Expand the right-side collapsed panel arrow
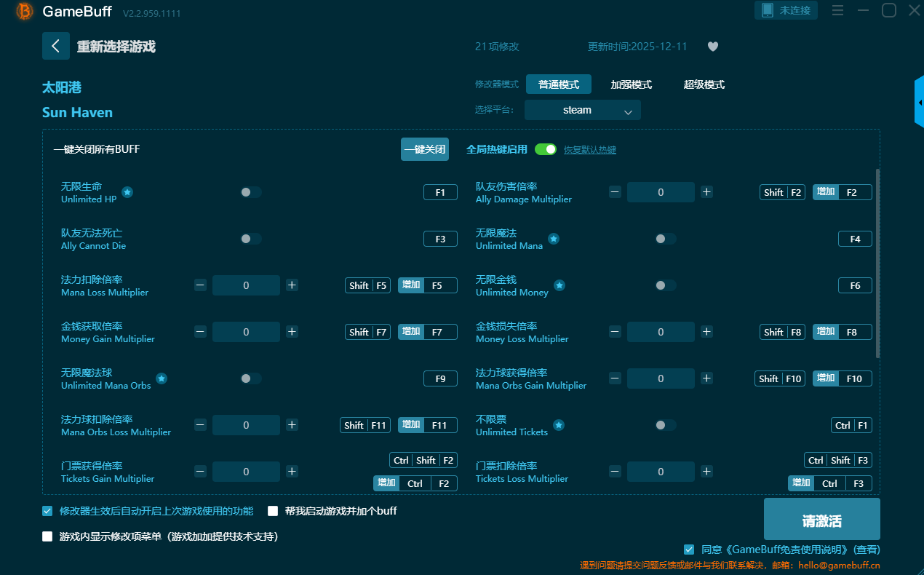 click(919, 103)
